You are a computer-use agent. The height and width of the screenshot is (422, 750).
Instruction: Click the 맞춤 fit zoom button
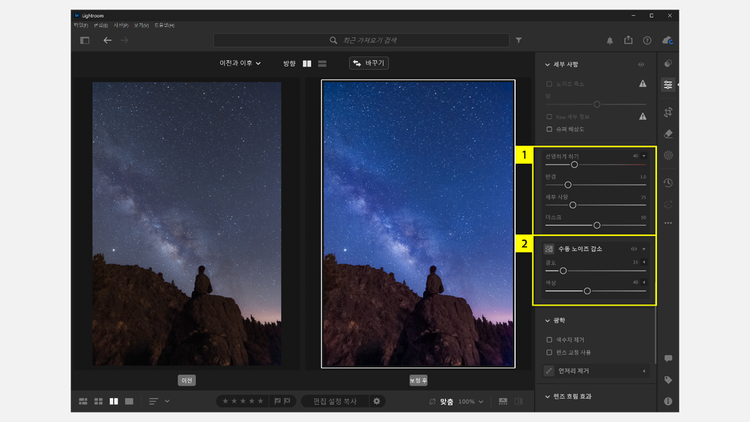[446, 401]
